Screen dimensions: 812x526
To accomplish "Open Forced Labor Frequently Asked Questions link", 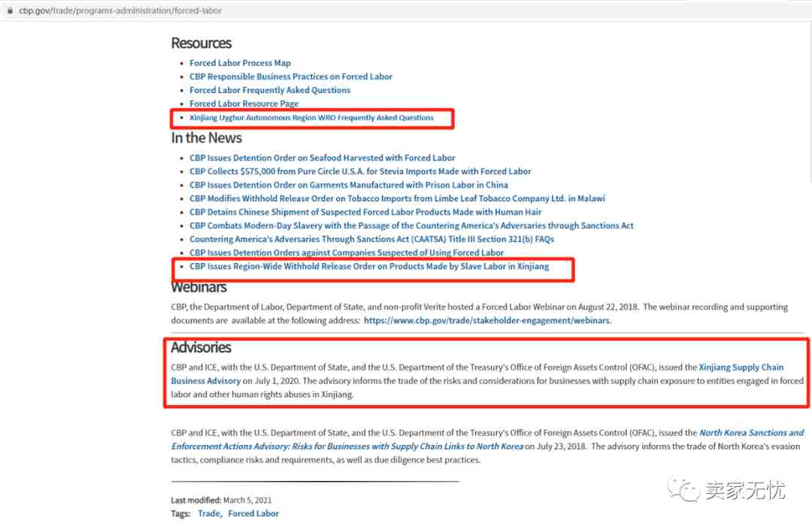I will click(x=270, y=90).
